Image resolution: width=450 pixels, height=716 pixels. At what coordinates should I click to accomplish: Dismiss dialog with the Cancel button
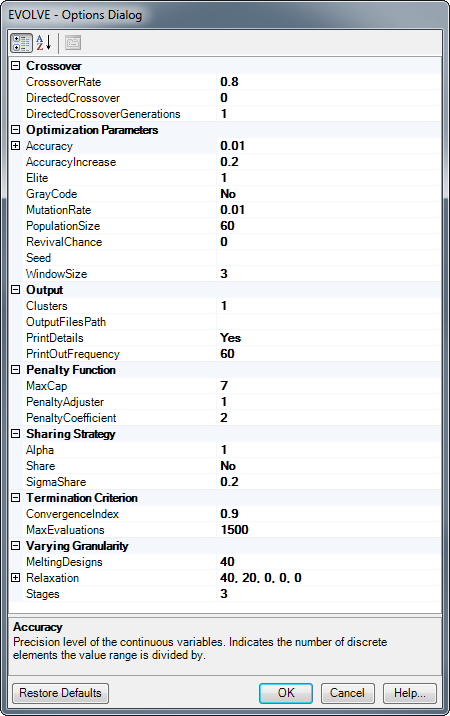pyautogui.click(x=348, y=693)
